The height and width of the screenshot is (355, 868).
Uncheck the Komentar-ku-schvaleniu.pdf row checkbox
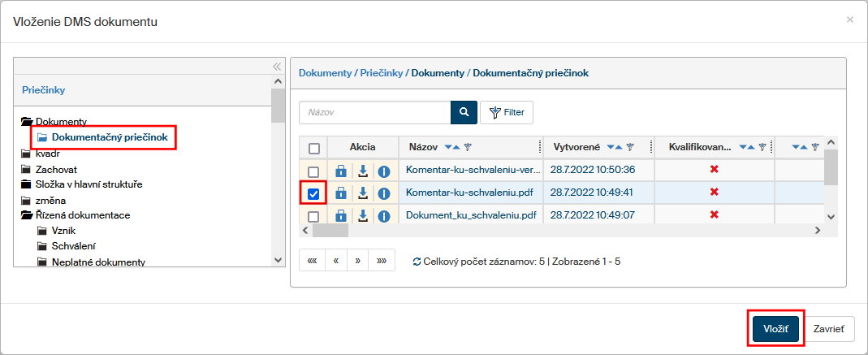point(313,193)
